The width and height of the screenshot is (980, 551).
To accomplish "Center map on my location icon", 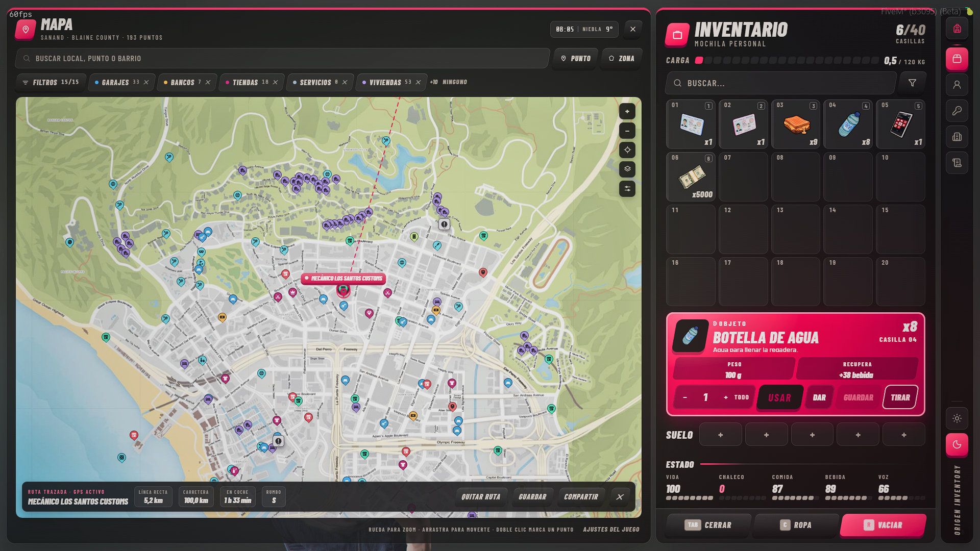I will tap(627, 150).
